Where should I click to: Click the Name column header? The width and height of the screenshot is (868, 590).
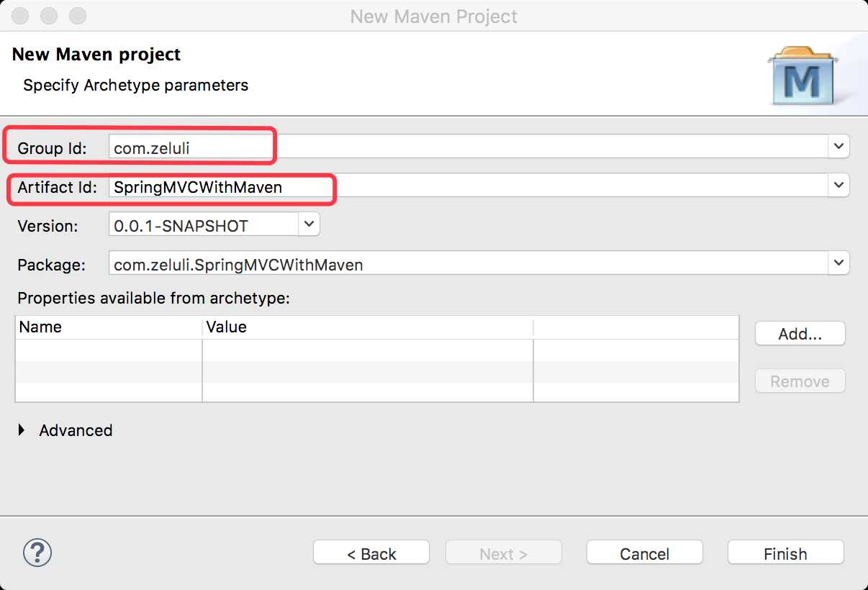tap(109, 327)
